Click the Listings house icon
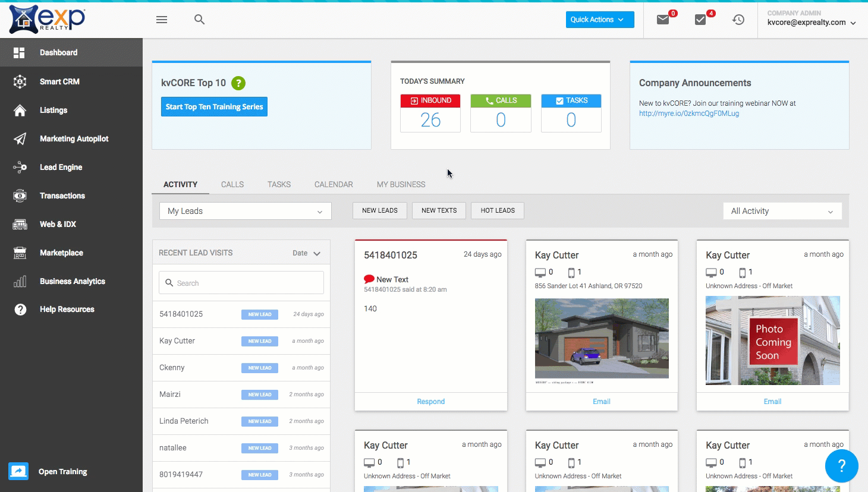Screen dimensions: 868x492 20,110
